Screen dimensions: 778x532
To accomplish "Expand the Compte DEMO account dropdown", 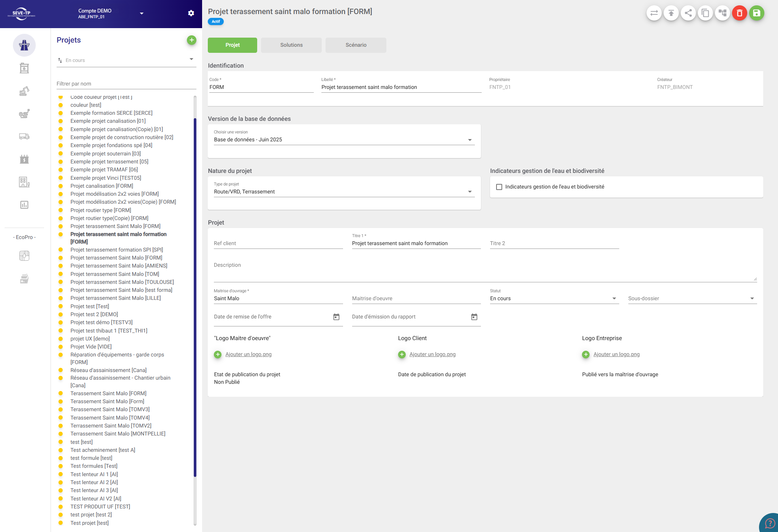I will tap(142, 13).
